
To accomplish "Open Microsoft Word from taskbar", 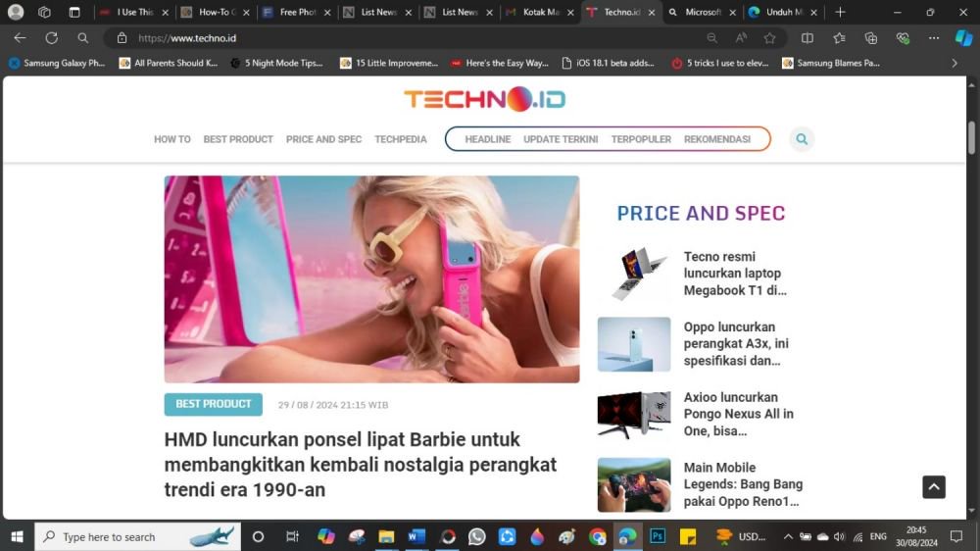I will (416, 536).
